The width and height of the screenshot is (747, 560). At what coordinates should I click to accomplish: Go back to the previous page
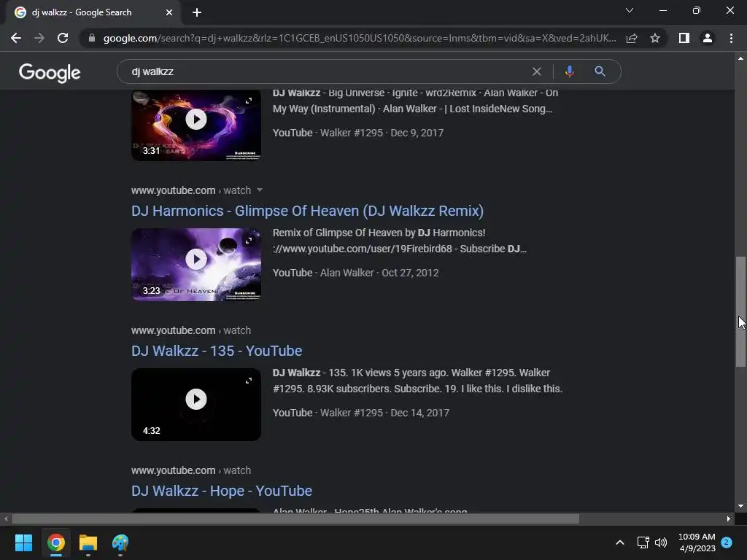tap(16, 38)
